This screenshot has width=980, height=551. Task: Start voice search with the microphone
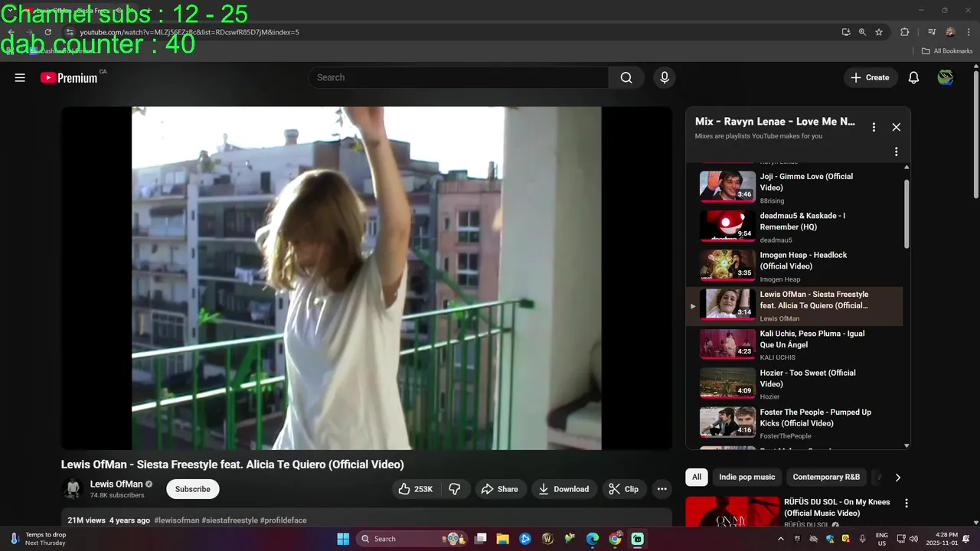click(x=664, y=77)
